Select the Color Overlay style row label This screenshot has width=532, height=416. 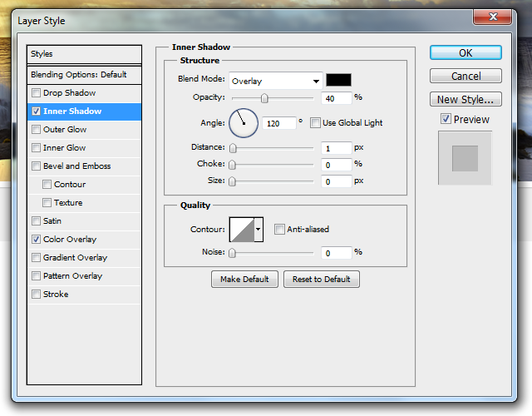pyautogui.click(x=70, y=240)
